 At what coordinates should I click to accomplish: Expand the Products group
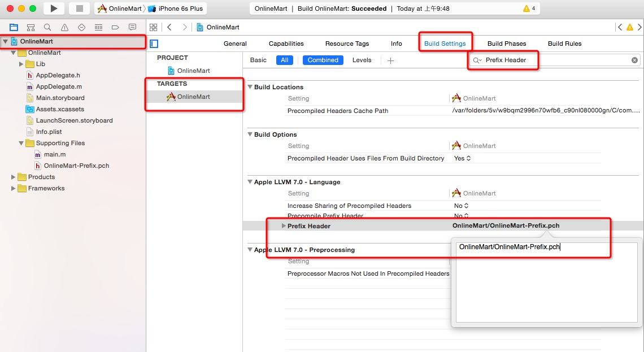click(13, 177)
